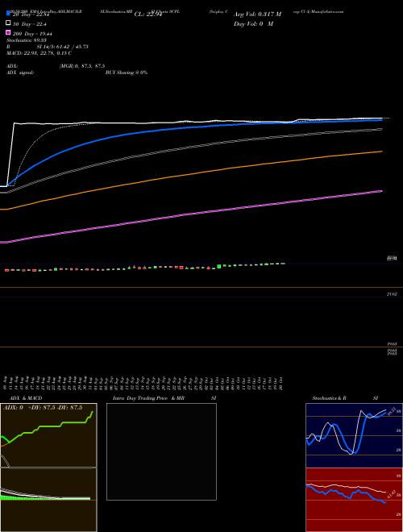Click the 'Stochastics: 89.33' reading
The width and height of the screenshot is (403, 532).
coord(27,40)
